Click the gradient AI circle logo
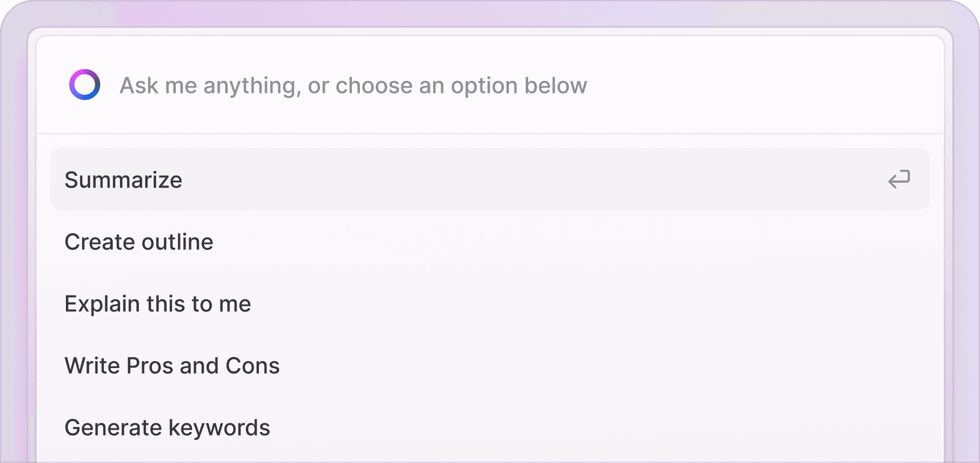Viewport: 980px width, 463px height. pos(85,85)
